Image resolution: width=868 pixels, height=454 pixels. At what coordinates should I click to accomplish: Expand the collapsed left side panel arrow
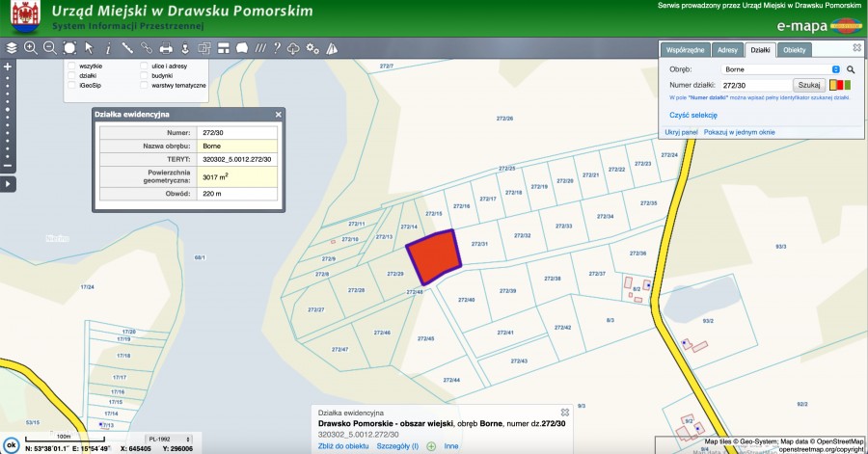coord(8,183)
